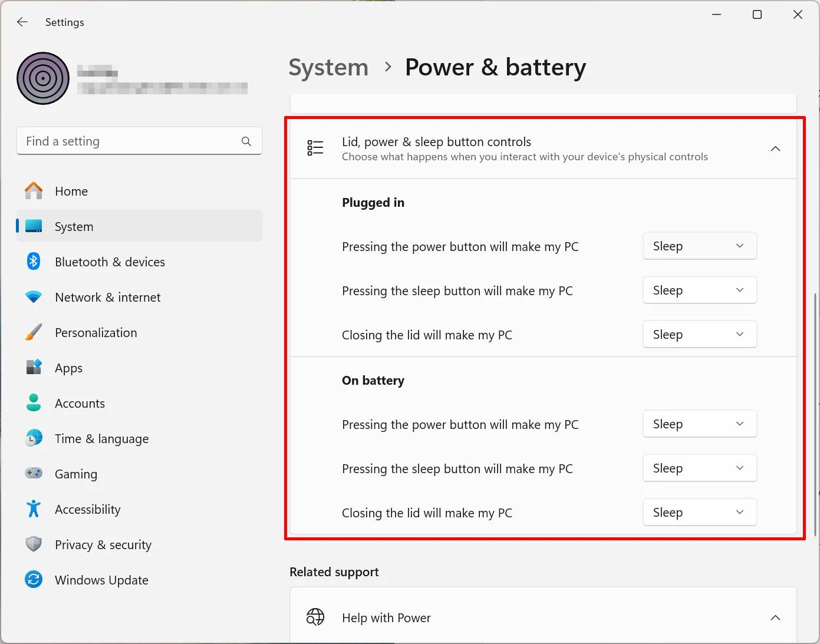Open Accounts settings
820x644 pixels.
pos(80,403)
